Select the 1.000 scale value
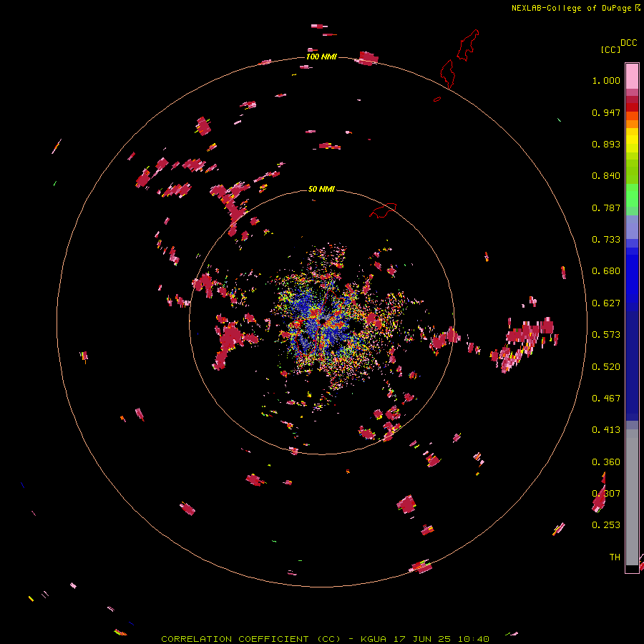The height and width of the screenshot is (644, 644). (x=606, y=80)
